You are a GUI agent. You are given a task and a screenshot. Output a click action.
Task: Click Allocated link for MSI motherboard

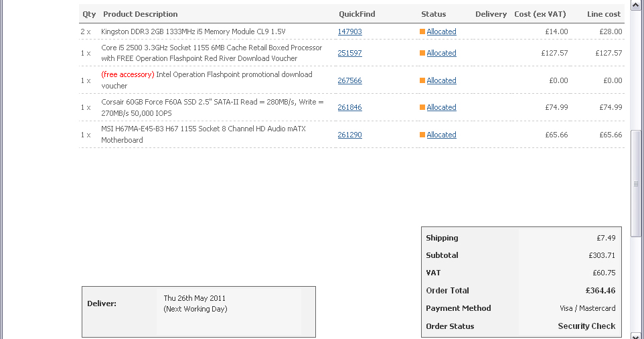click(441, 135)
